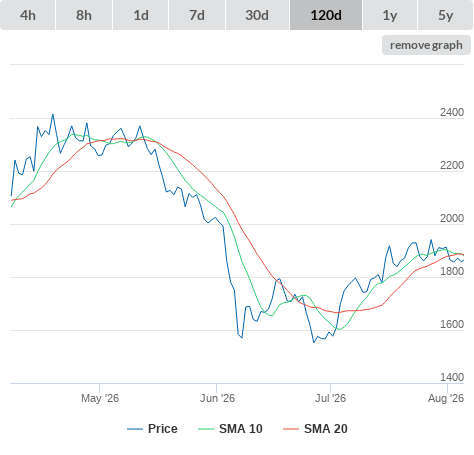Image resolution: width=474 pixels, height=455 pixels.
Task: Open the 7d range view
Action: 197,15
